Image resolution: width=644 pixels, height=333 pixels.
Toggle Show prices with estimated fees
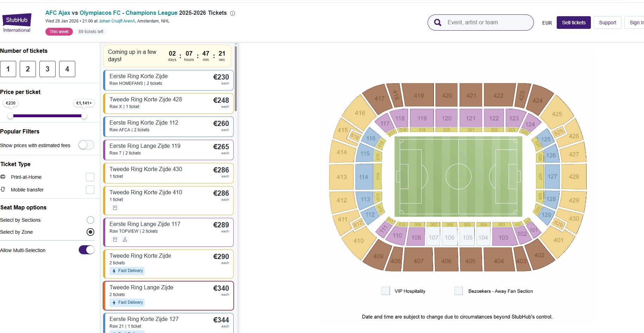click(86, 145)
